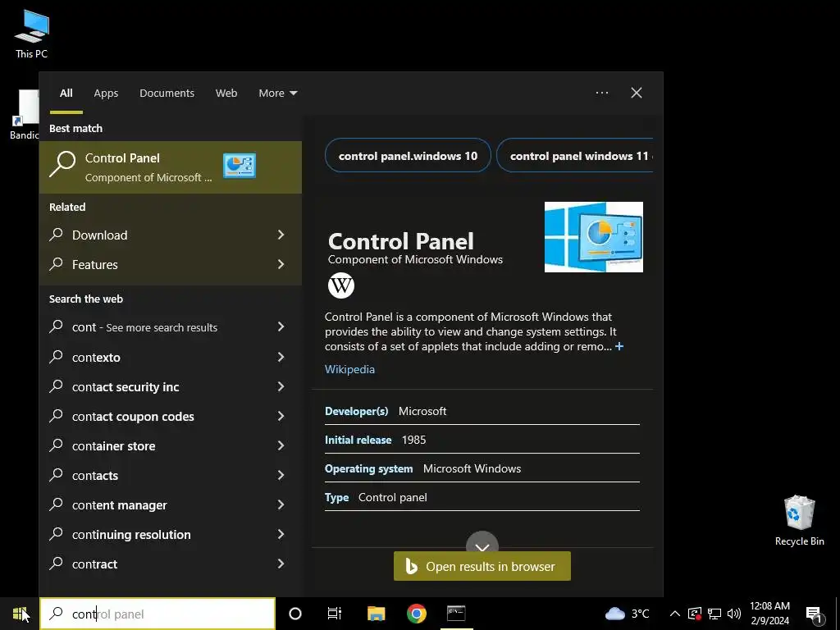
Task: Click the Control Panel app icon in Best match
Action: (x=239, y=166)
